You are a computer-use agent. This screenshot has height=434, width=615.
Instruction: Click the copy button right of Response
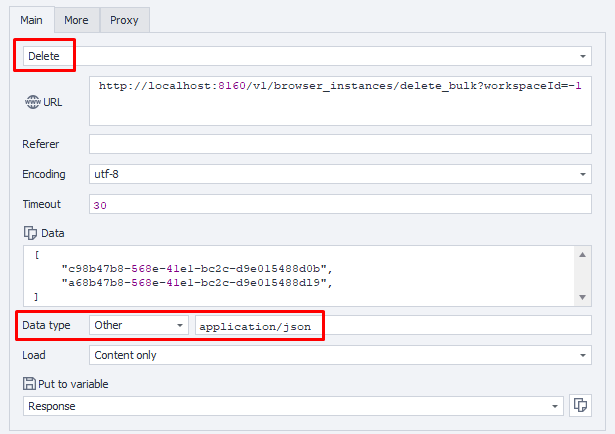[x=580, y=405]
